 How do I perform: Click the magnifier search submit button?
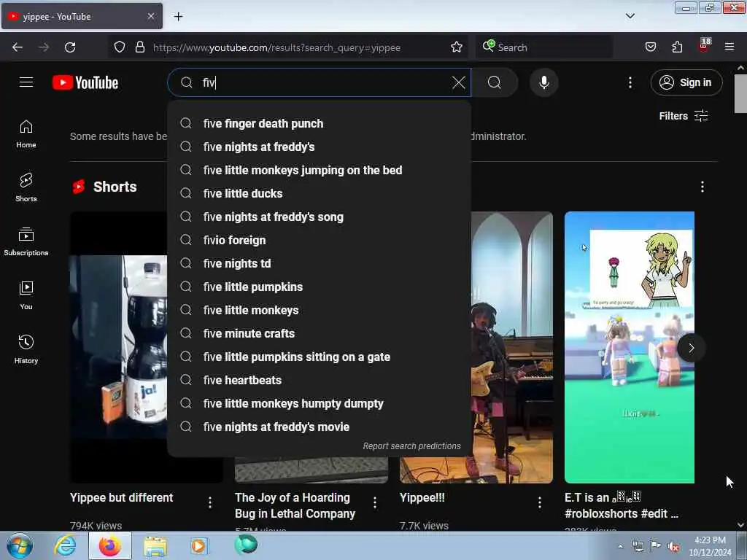(x=495, y=82)
